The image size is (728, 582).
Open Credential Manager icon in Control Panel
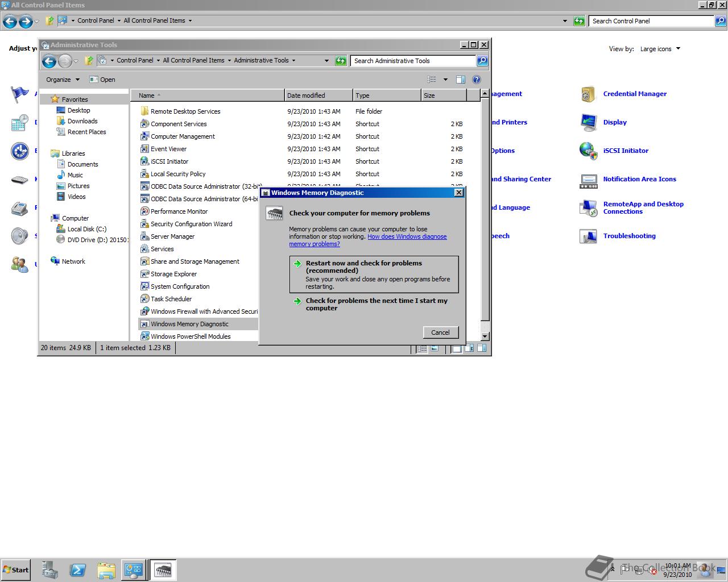[588, 94]
